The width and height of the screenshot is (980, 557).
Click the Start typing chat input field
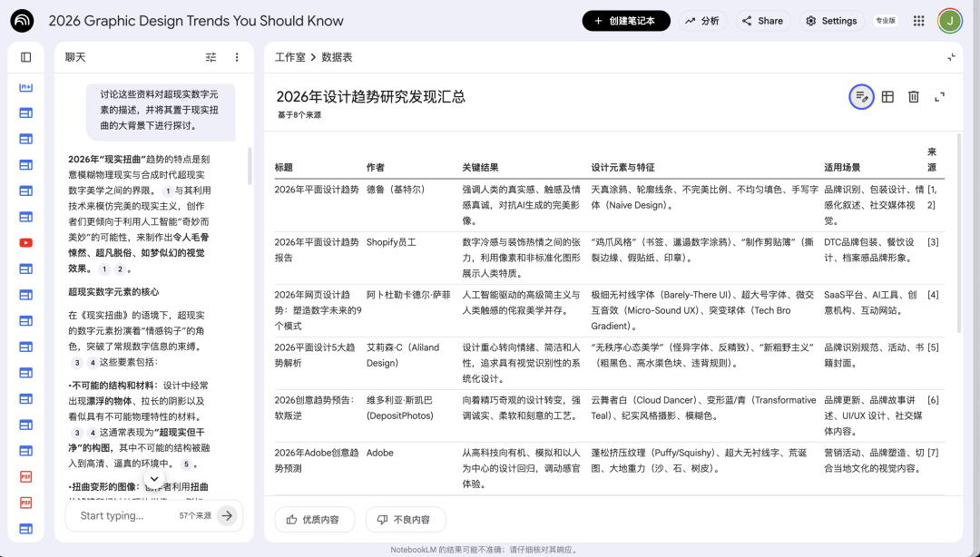coord(127,515)
